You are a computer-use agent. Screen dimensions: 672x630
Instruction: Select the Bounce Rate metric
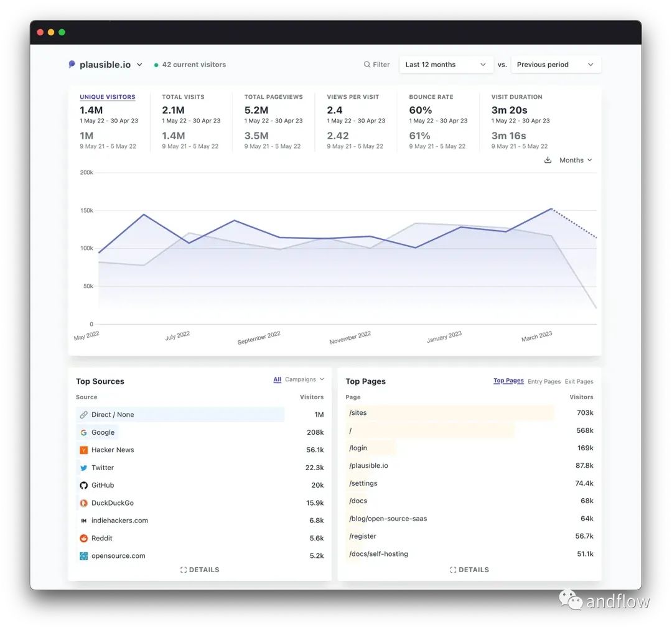pos(431,97)
